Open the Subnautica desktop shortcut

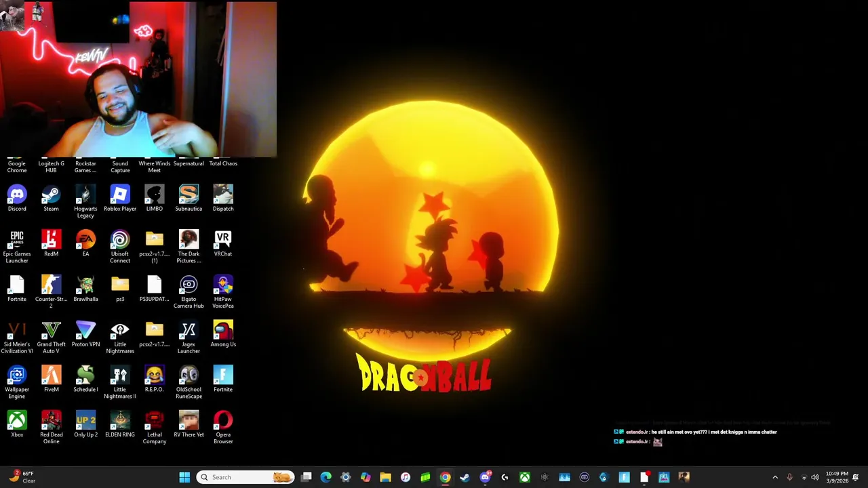(x=189, y=198)
